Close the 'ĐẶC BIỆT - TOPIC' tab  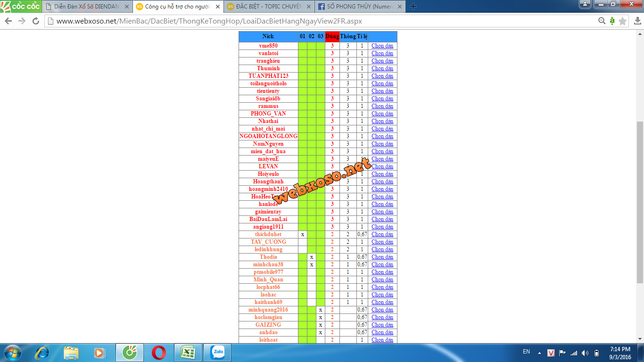[308, 7]
